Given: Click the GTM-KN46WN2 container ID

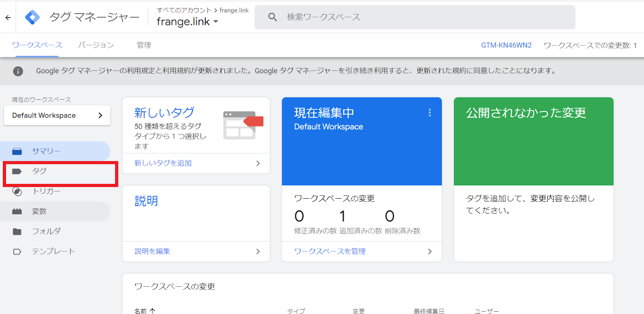Looking at the screenshot, I should click(x=506, y=45).
